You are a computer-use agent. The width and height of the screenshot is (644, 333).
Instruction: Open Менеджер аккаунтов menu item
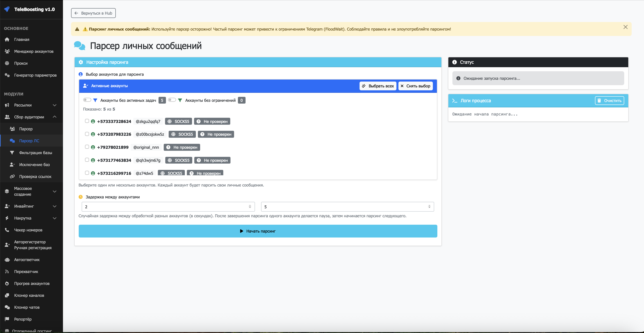34,51
